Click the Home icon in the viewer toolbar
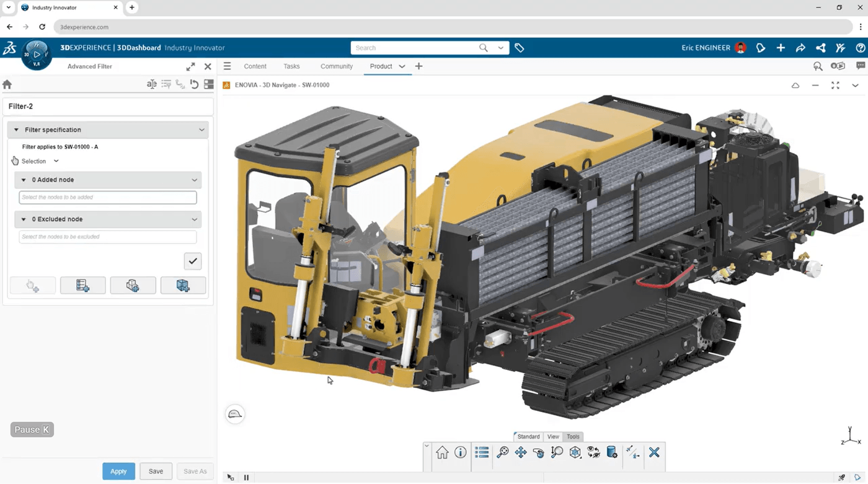868x484 pixels. click(x=441, y=453)
